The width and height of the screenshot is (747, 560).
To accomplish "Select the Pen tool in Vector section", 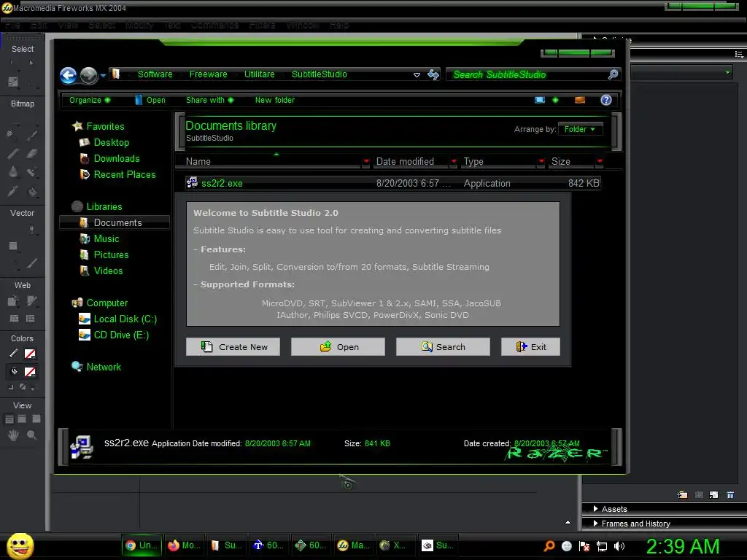I will pos(31,230).
